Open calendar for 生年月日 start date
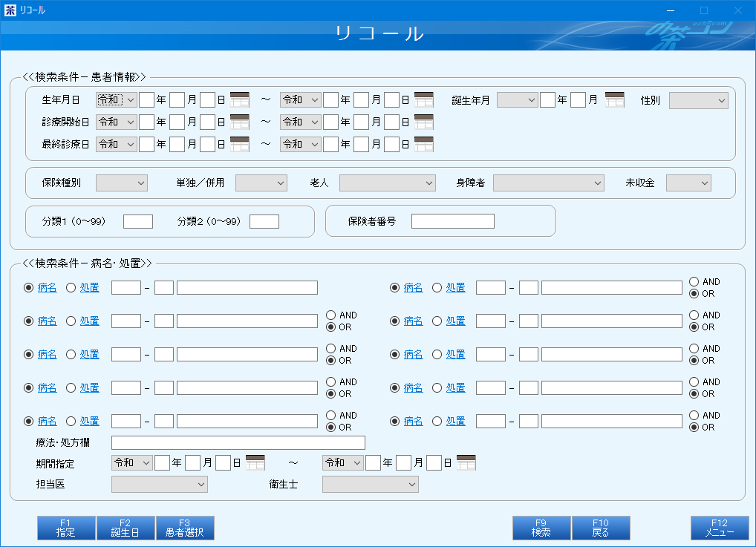This screenshot has height=547, width=756. pyautogui.click(x=240, y=99)
